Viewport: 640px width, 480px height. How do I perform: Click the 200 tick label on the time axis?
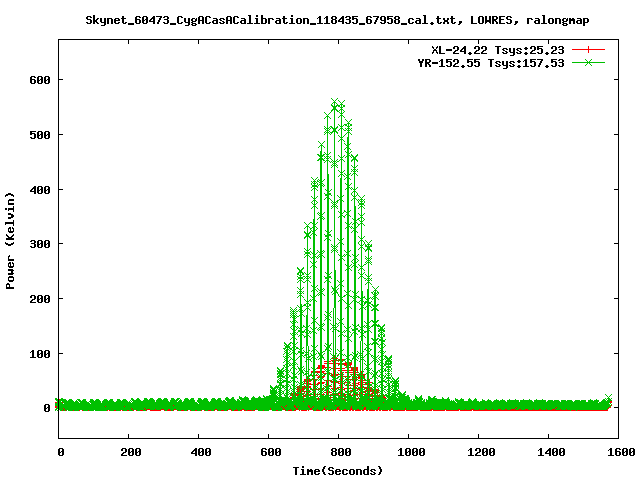click(x=131, y=452)
